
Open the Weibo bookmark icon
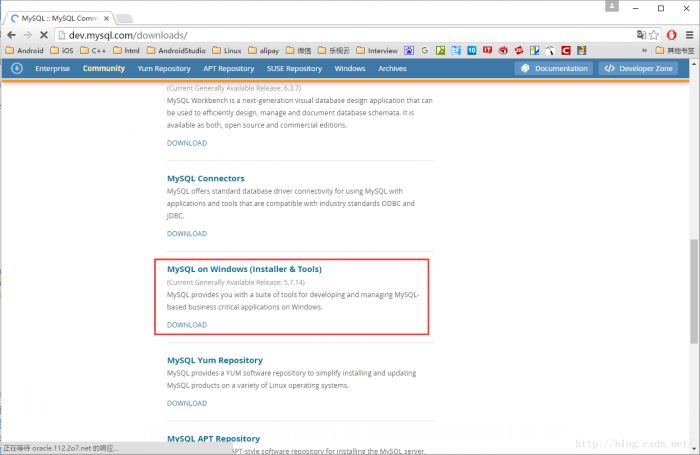click(503, 50)
